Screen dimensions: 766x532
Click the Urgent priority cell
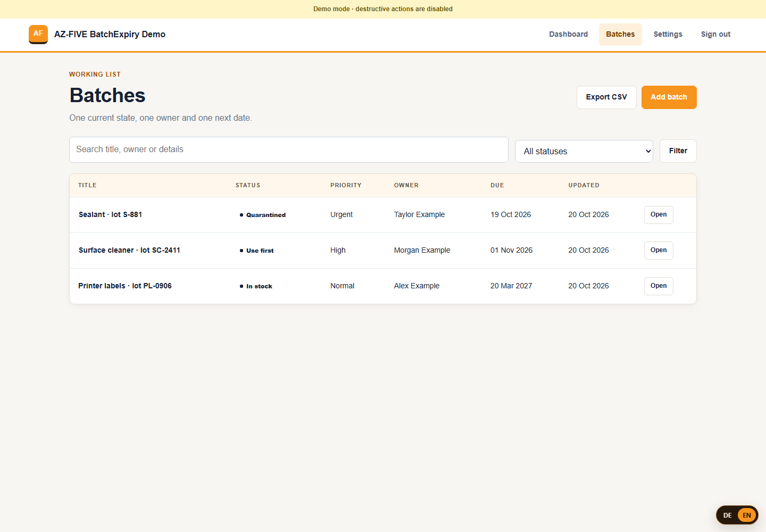(342, 215)
